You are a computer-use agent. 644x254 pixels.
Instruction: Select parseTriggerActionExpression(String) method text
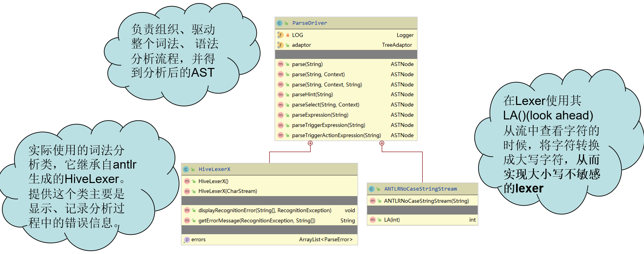coord(336,136)
